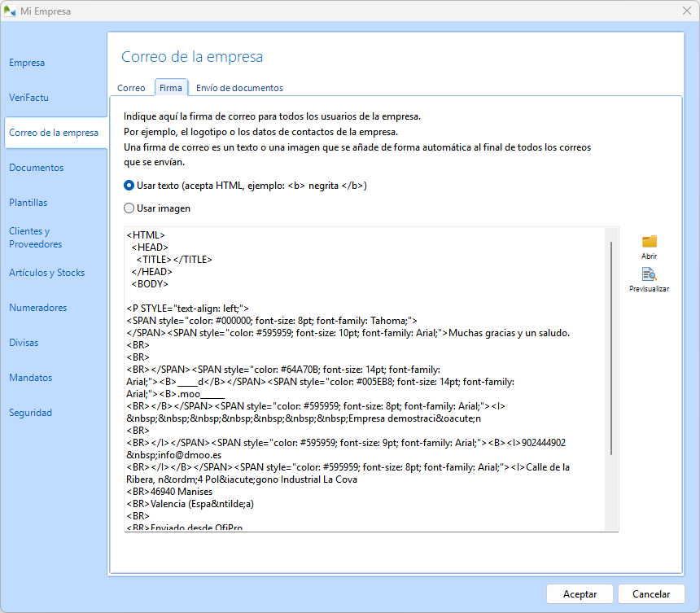Open a signature file with the Abrir folder icon
700x613 pixels.
tap(649, 243)
